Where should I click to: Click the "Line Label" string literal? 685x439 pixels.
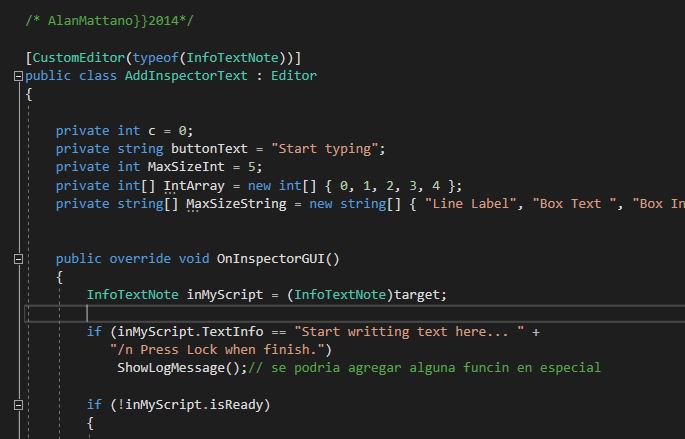pyautogui.click(x=471, y=204)
